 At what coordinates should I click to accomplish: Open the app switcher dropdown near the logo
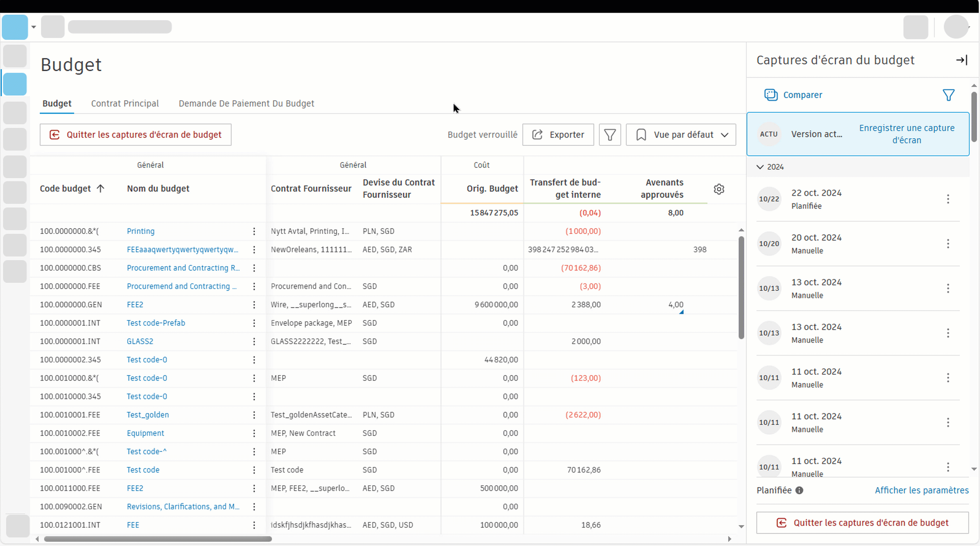point(33,27)
